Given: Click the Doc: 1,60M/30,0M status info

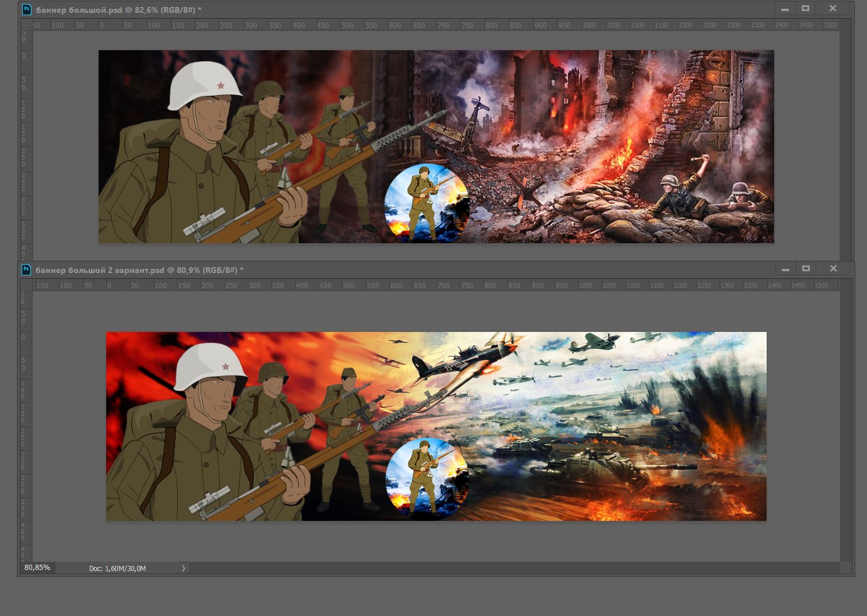Looking at the screenshot, I should pos(117,568).
